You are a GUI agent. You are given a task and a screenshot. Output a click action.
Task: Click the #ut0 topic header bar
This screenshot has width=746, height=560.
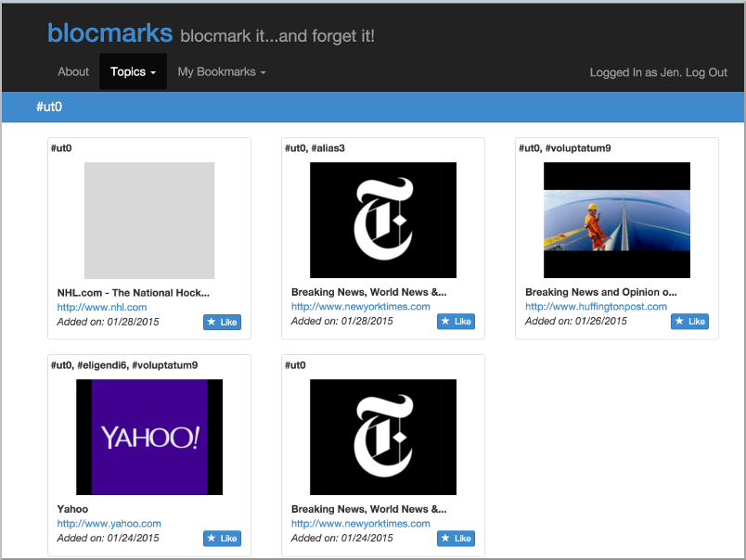click(x=373, y=107)
